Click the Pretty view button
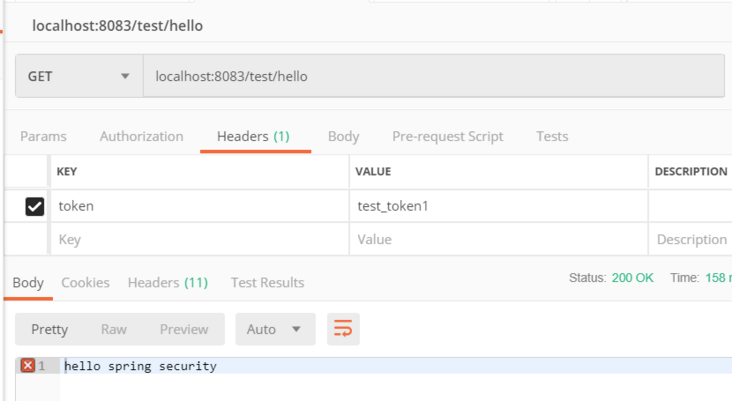 point(49,329)
